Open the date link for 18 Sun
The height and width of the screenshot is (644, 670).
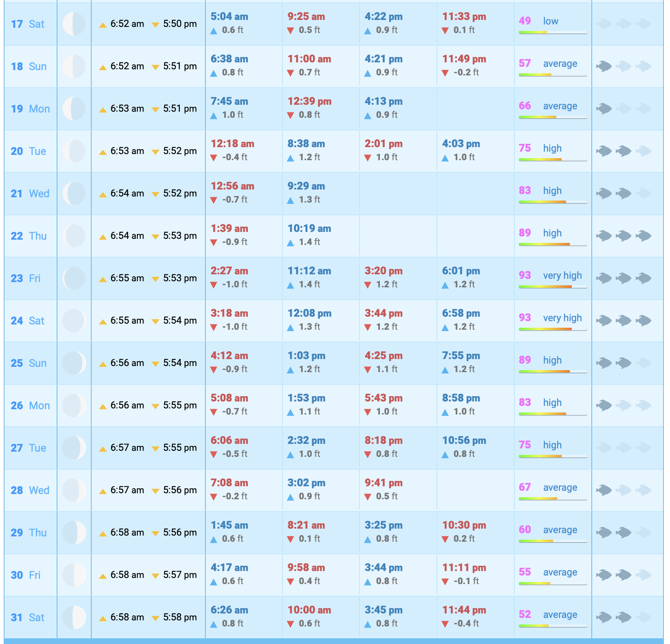[x=29, y=66]
